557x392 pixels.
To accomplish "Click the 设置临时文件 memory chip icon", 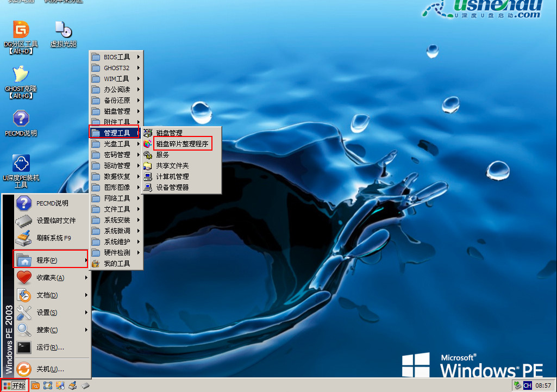I will tap(24, 221).
